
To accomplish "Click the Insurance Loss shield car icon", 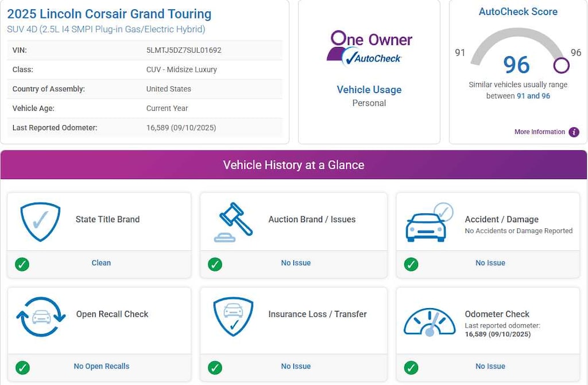I will [x=233, y=317].
